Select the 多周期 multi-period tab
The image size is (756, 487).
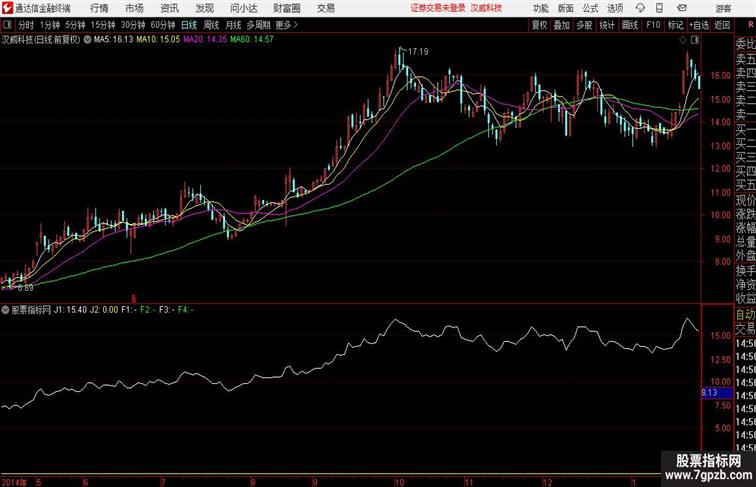coord(258,25)
